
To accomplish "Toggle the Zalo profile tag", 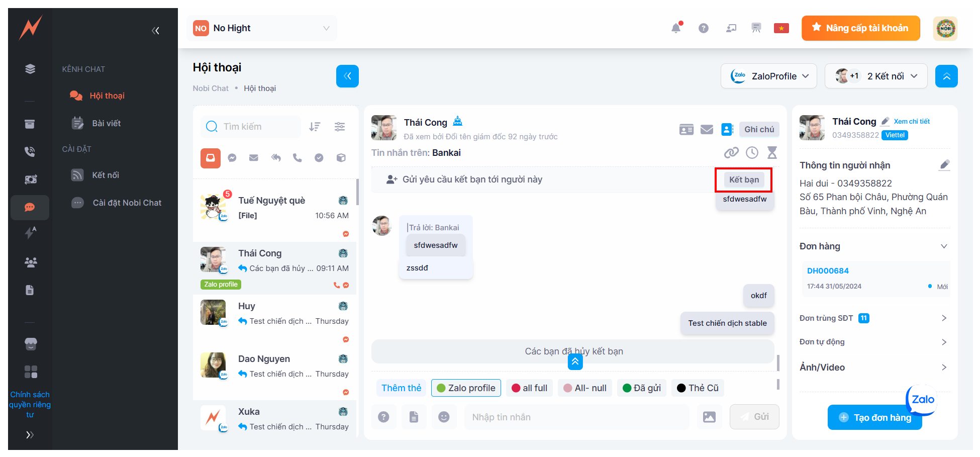I will (466, 388).
